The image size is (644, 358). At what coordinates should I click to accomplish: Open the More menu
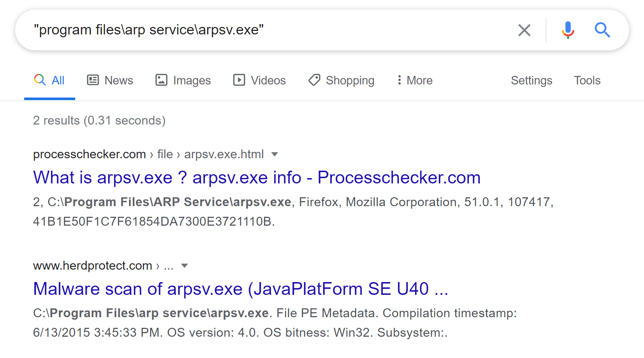(415, 81)
